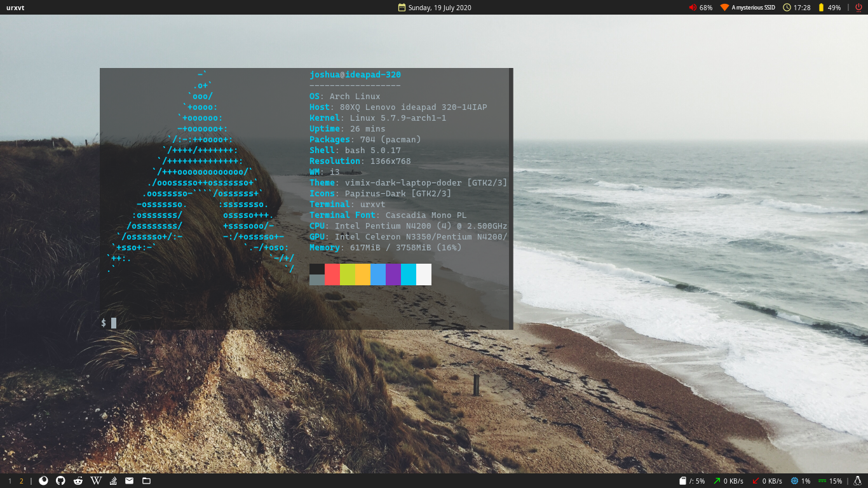
Task: Click the cyan color swatch in neofetch palette
Action: pos(409,274)
